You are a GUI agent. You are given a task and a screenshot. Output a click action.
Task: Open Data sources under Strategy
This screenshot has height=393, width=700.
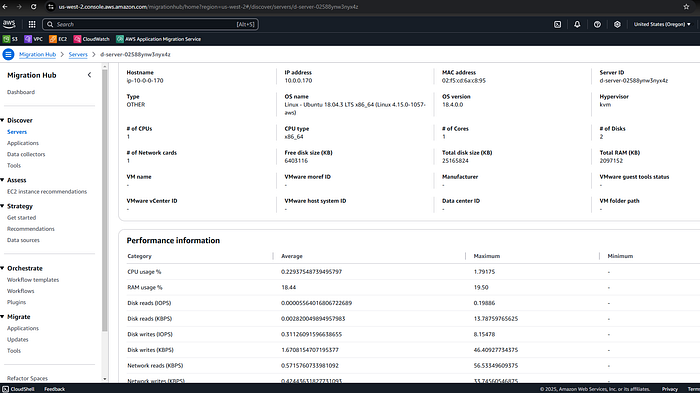point(23,240)
